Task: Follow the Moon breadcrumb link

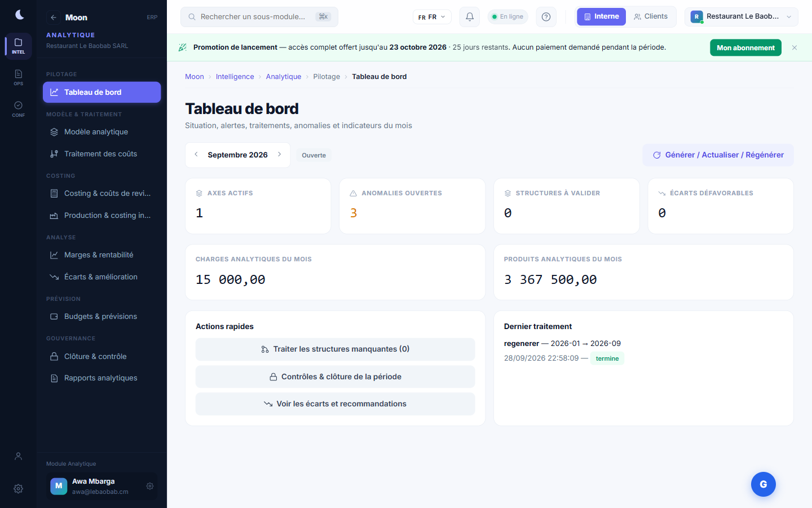Action: (x=195, y=77)
